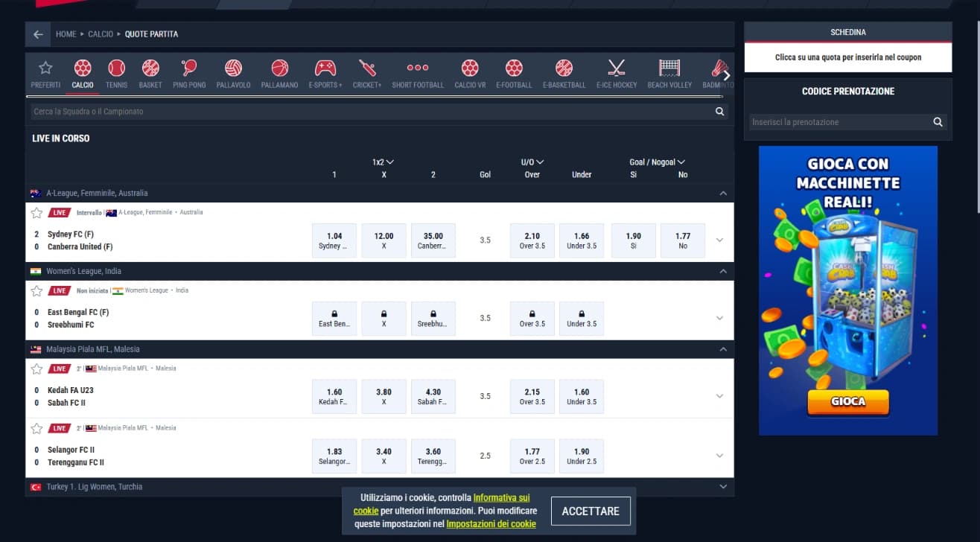980x542 pixels.
Task: Select the Beach Volley sport icon
Action: 668,72
